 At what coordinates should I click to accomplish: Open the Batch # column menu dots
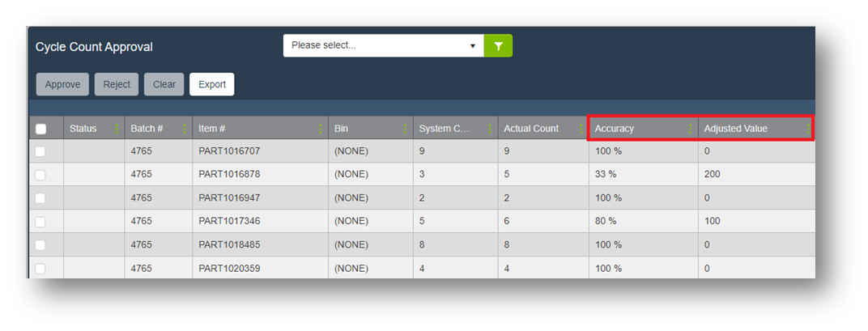[185, 129]
